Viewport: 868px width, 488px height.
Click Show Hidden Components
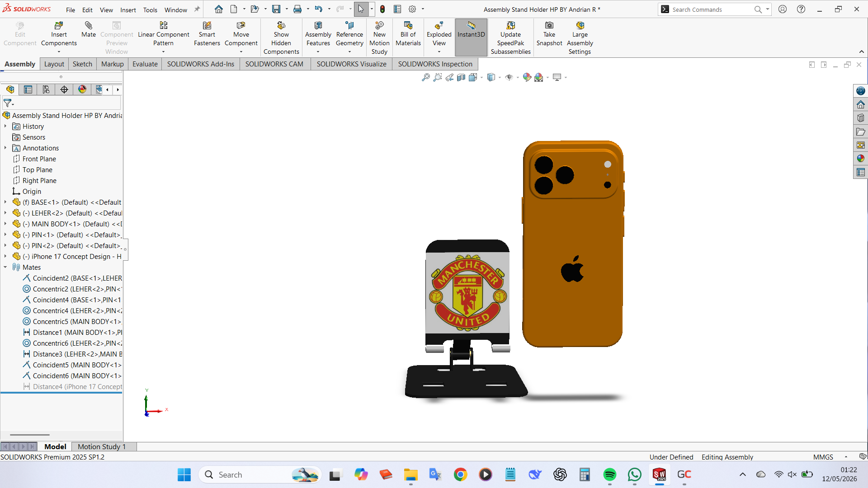(281, 38)
